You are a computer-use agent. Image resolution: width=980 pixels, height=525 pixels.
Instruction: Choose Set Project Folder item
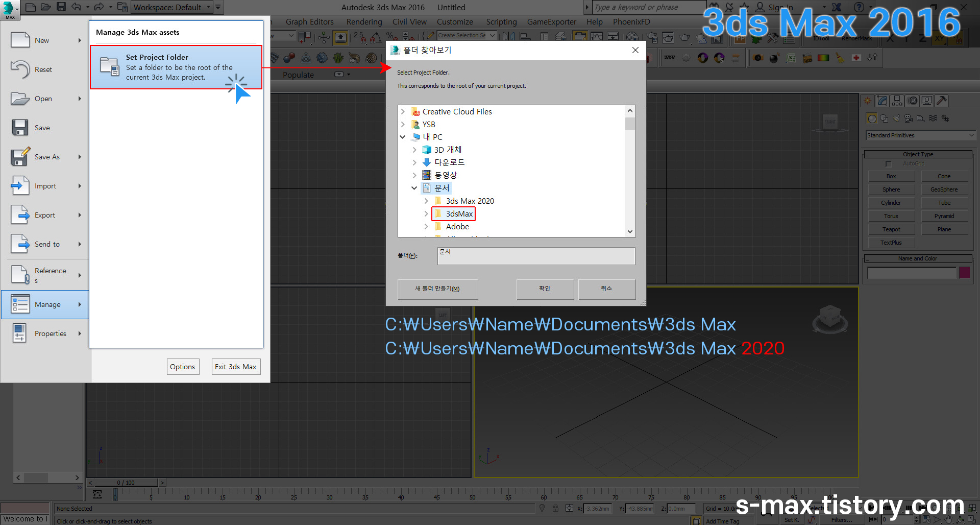click(x=176, y=67)
